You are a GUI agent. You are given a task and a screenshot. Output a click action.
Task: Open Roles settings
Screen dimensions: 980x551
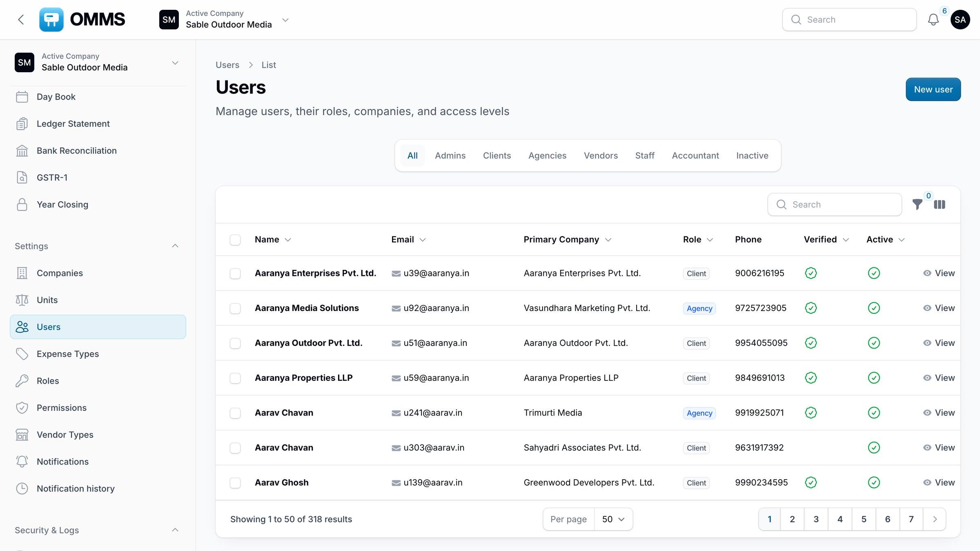pyautogui.click(x=98, y=381)
